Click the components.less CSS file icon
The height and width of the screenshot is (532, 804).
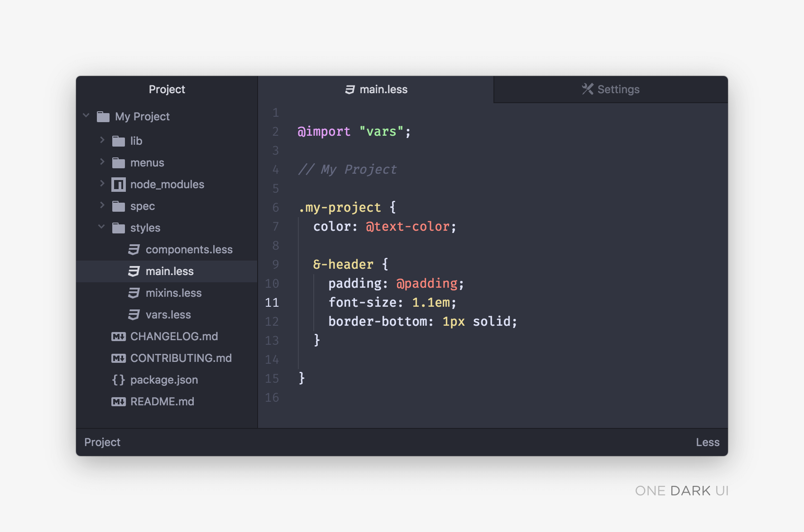(x=134, y=250)
